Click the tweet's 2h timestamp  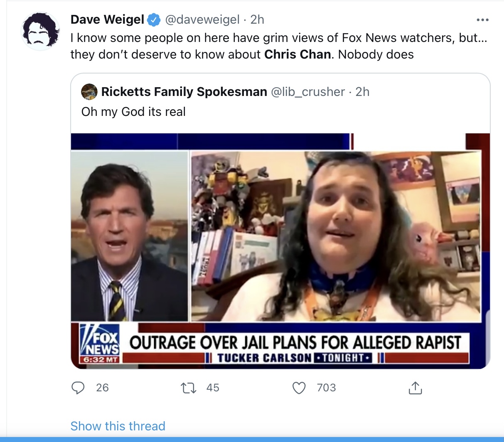click(257, 20)
